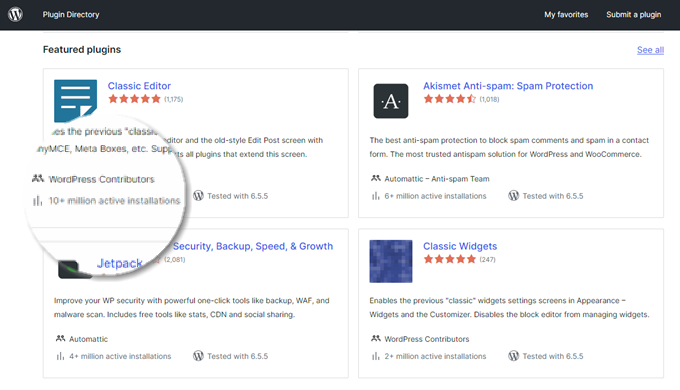Open Submit a plugin page

tap(633, 15)
